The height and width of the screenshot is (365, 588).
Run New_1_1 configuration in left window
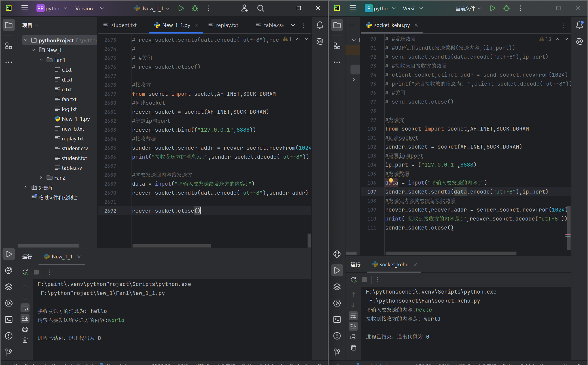pos(181,8)
